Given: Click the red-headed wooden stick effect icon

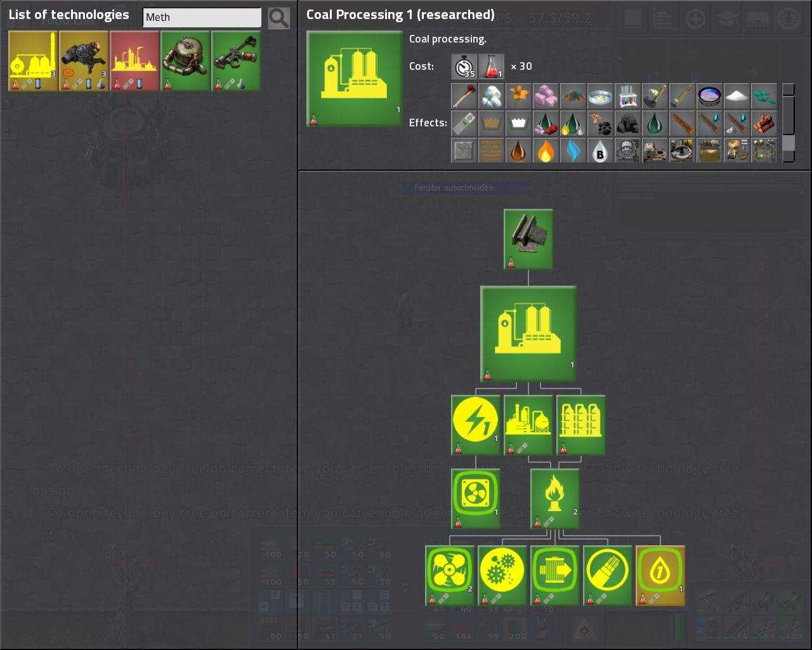Looking at the screenshot, I should tap(464, 96).
